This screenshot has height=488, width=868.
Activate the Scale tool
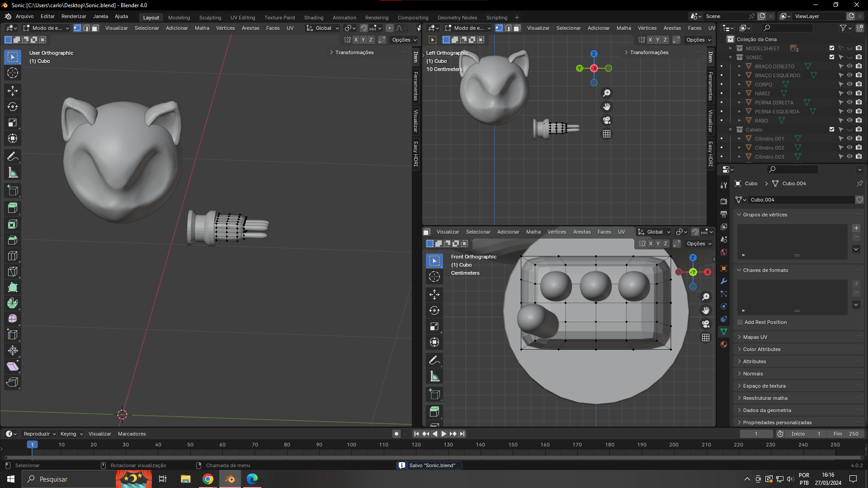click(x=13, y=123)
